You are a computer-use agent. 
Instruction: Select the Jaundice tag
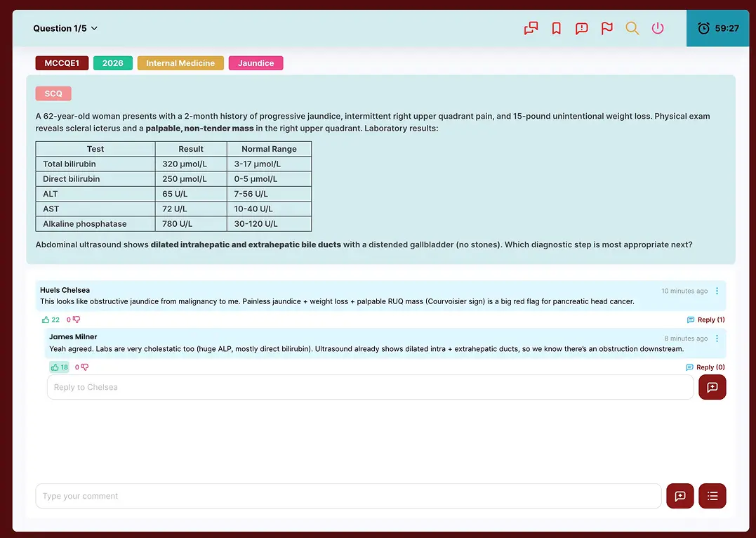256,63
